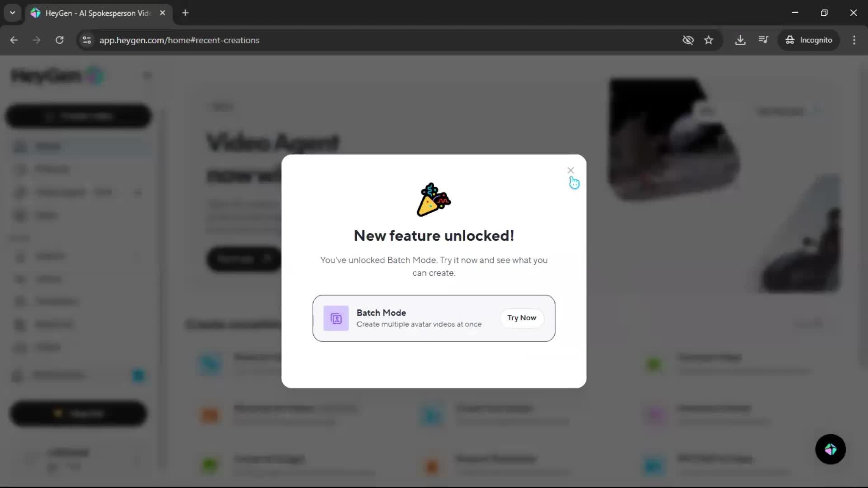868x488 pixels.
Task: Click Try Now for Batch Mode
Action: pos(522,318)
